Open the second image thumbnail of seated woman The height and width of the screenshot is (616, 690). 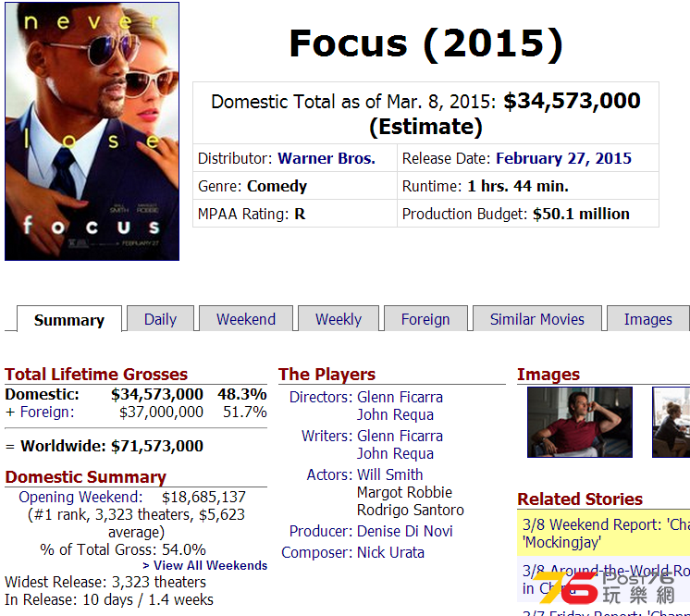tap(671, 422)
